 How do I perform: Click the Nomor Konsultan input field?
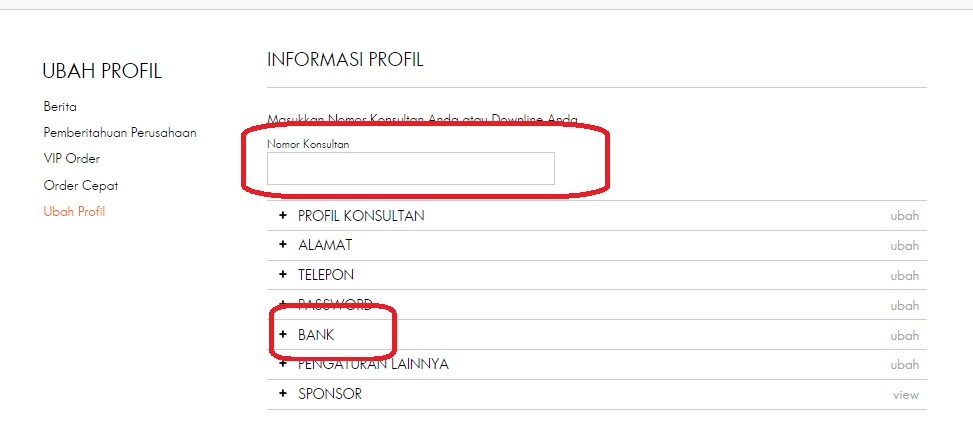(x=410, y=169)
